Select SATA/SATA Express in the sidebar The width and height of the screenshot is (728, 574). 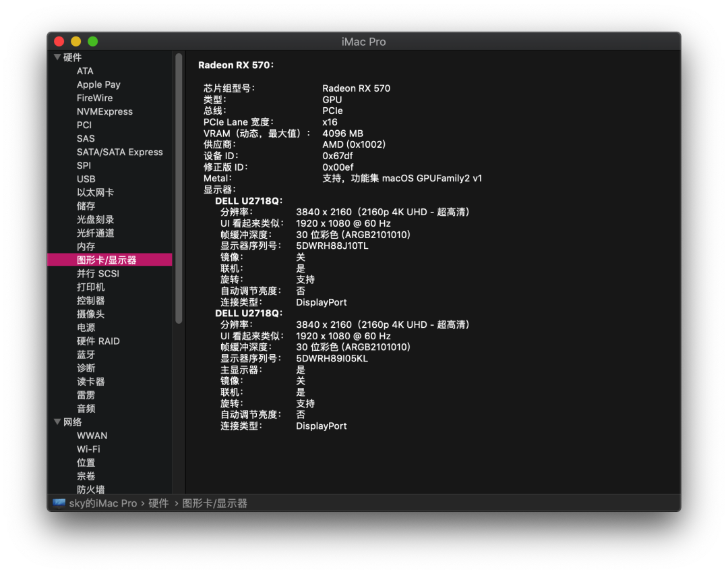tap(119, 152)
